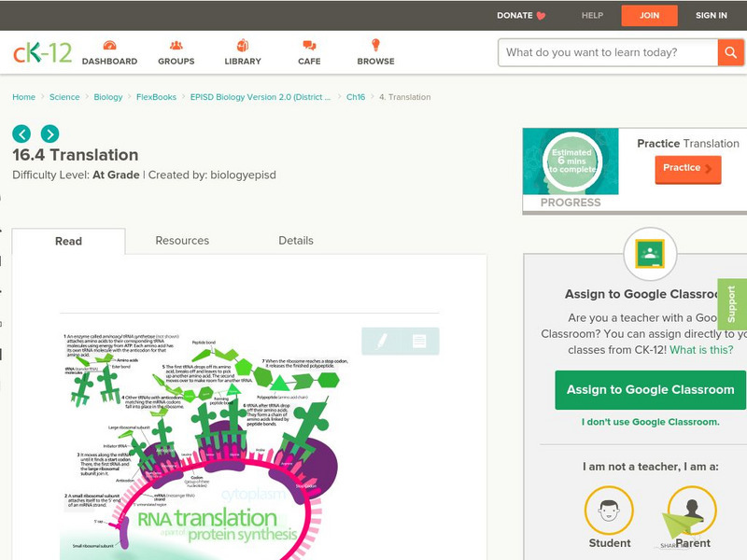This screenshot has height=560, width=747.
Task: Open the Dashboard gauge icon
Action: [109, 45]
